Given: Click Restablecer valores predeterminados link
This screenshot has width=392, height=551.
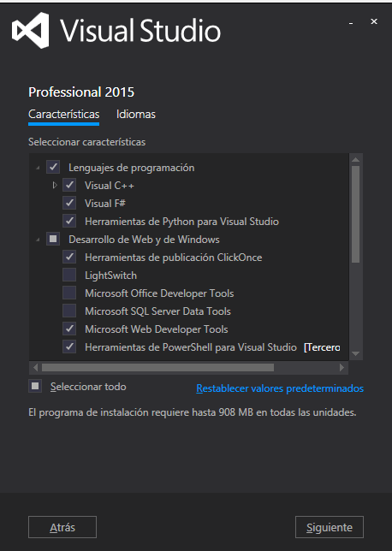Looking at the screenshot, I should (x=280, y=388).
